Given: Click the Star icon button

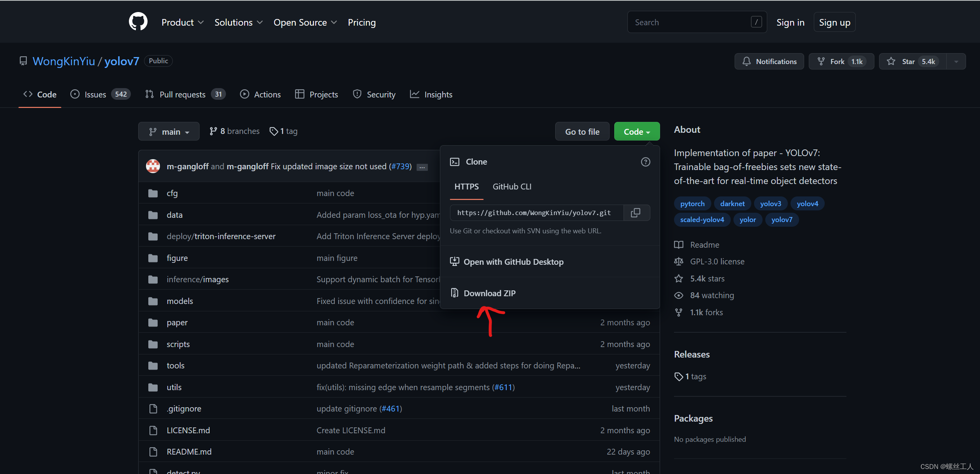Looking at the screenshot, I should [891, 61].
